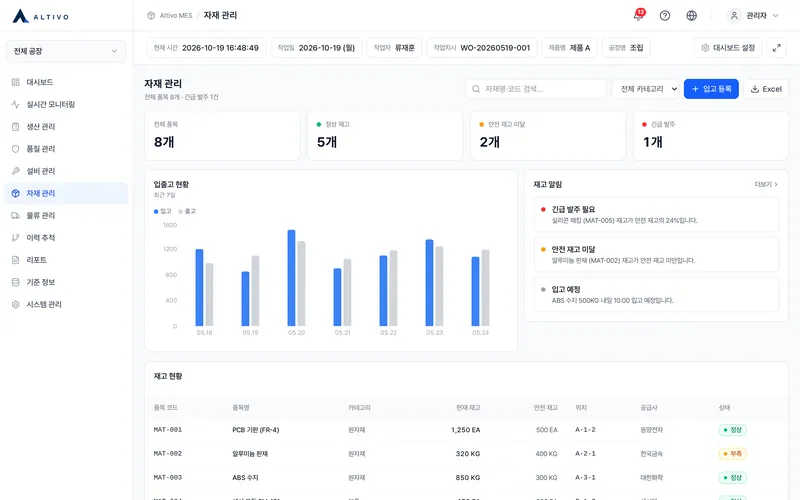Toggle 출고 legend gray swatch
Image resolution: width=800 pixels, height=500 pixels.
point(181,211)
